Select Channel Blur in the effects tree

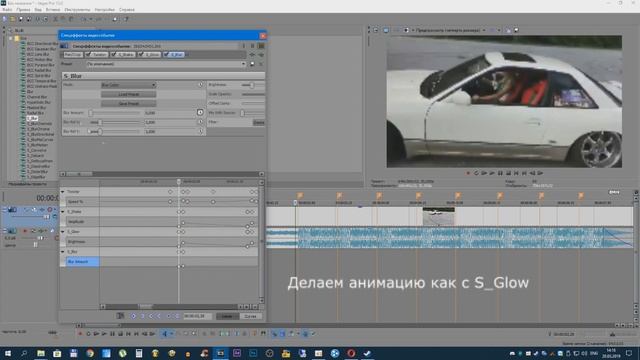click(37, 97)
